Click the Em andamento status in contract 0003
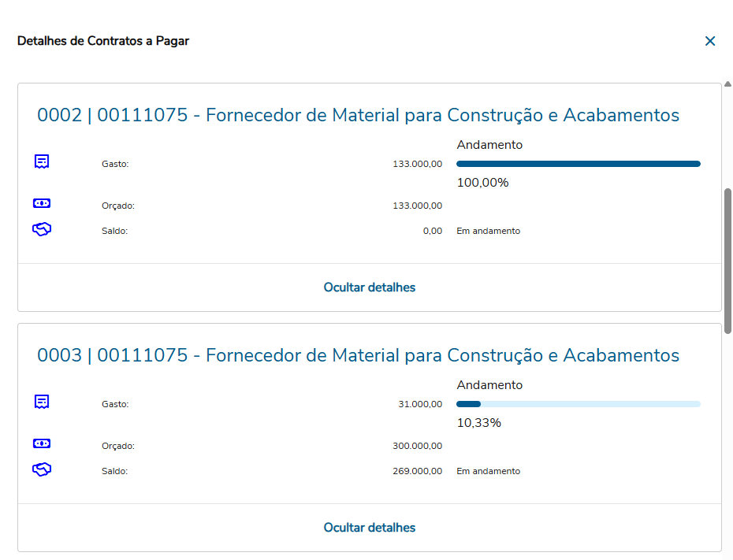 [488, 471]
